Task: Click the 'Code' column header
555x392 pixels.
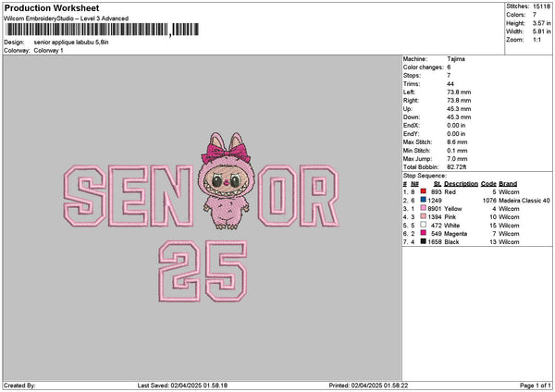Action: pos(488,184)
